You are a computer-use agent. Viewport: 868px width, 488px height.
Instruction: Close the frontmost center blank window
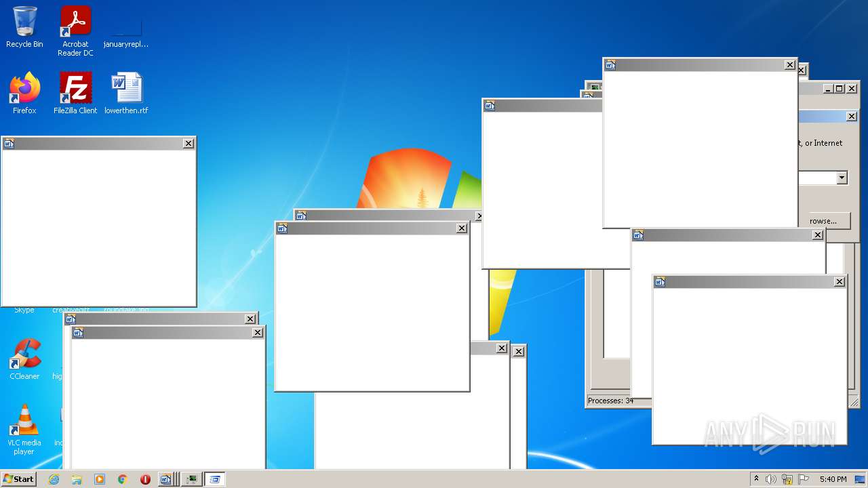[462, 228]
